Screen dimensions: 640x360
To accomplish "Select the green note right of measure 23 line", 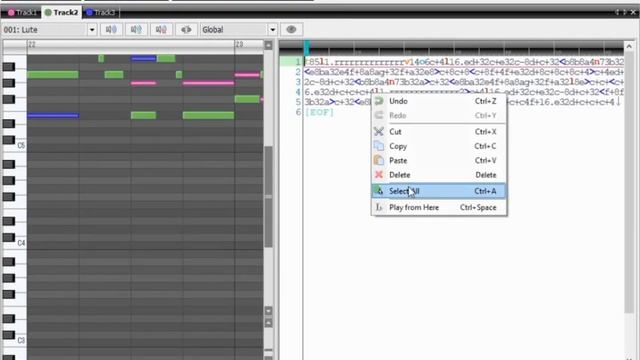I will [x=247, y=99].
